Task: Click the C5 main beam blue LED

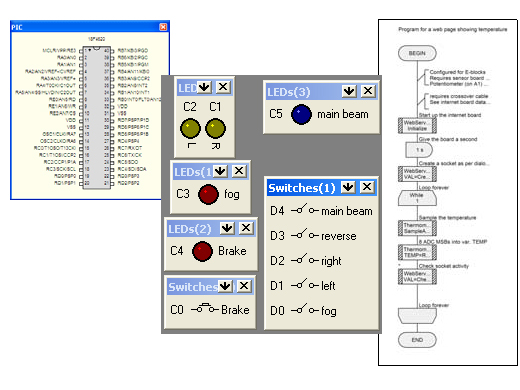Action: (x=301, y=114)
